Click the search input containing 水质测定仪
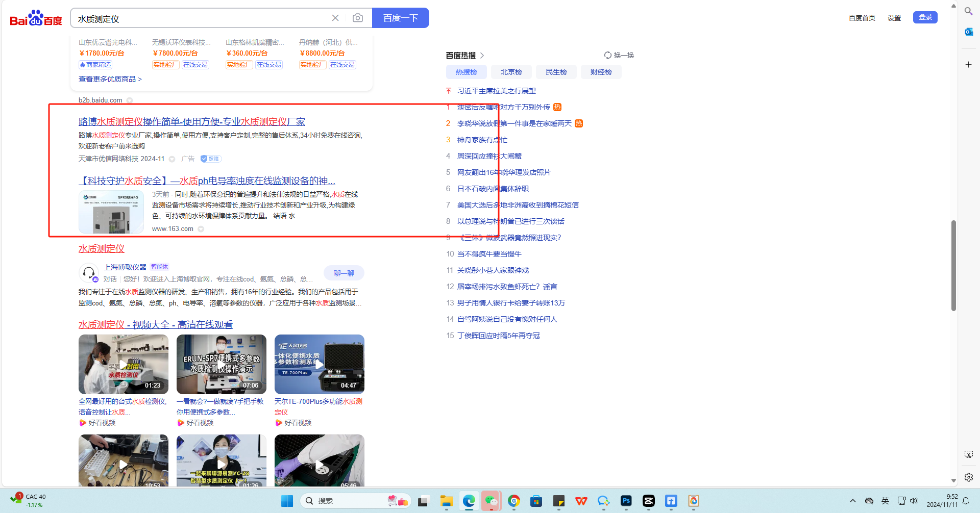980x513 pixels. tap(202, 18)
